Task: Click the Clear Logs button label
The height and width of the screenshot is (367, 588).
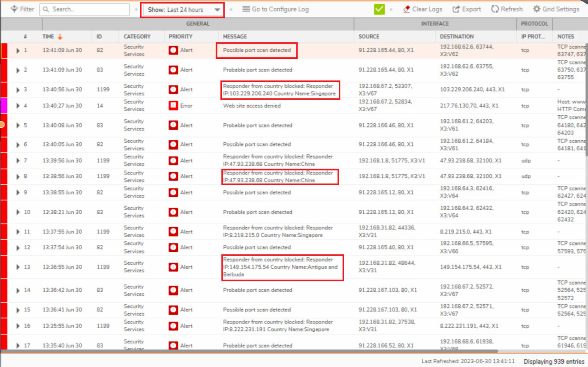Action: click(x=427, y=9)
